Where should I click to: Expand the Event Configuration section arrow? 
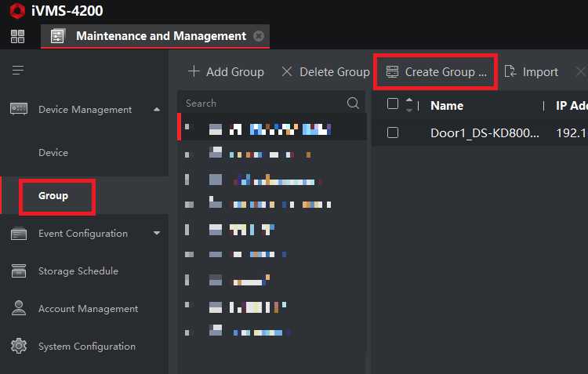pos(157,234)
